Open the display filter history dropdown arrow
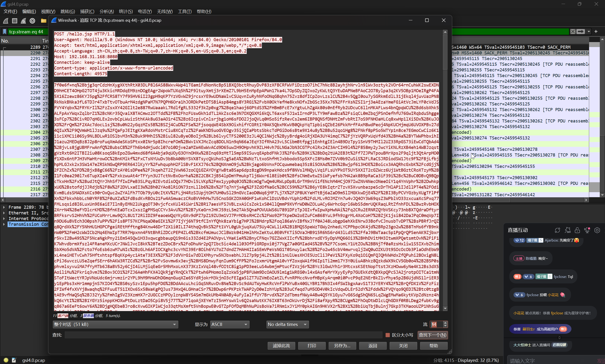 (588, 31)
